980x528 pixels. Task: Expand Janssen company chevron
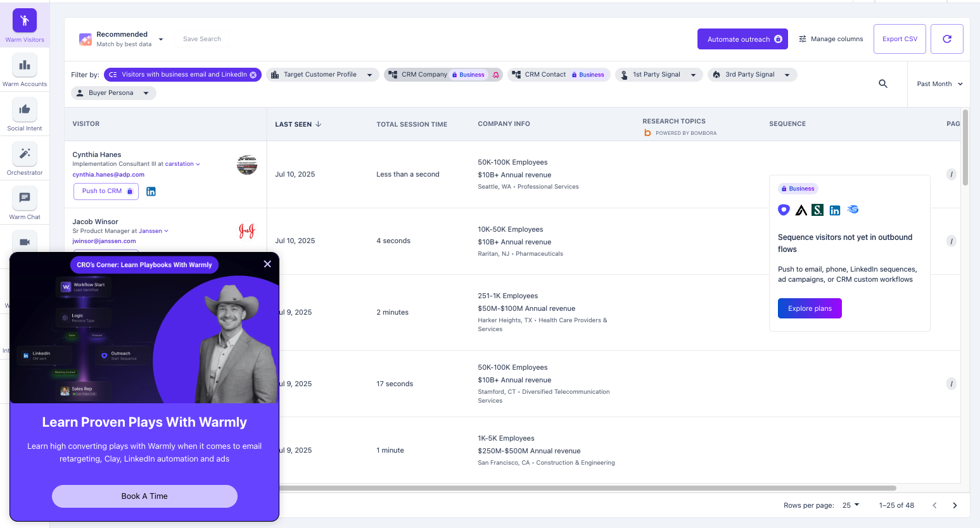[166, 231]
